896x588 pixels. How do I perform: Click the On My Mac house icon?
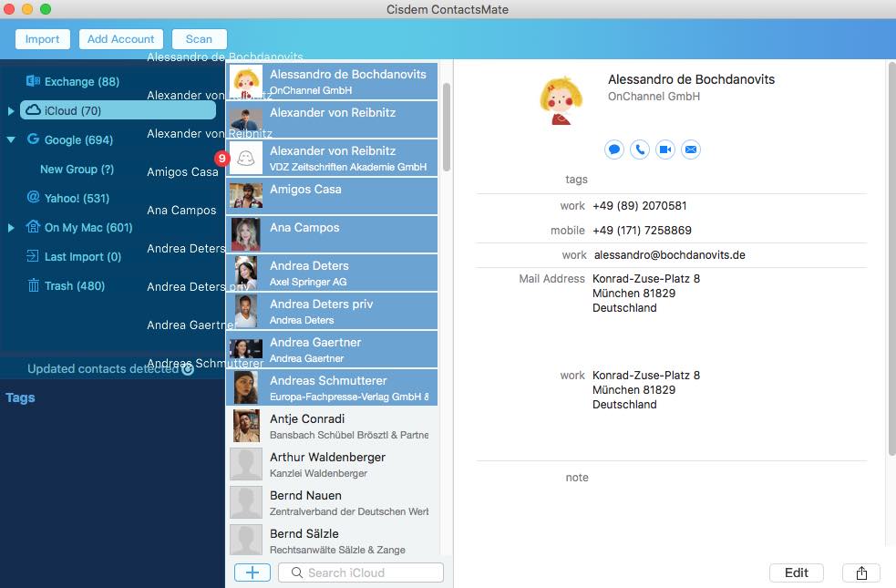(x=33, y=226)
